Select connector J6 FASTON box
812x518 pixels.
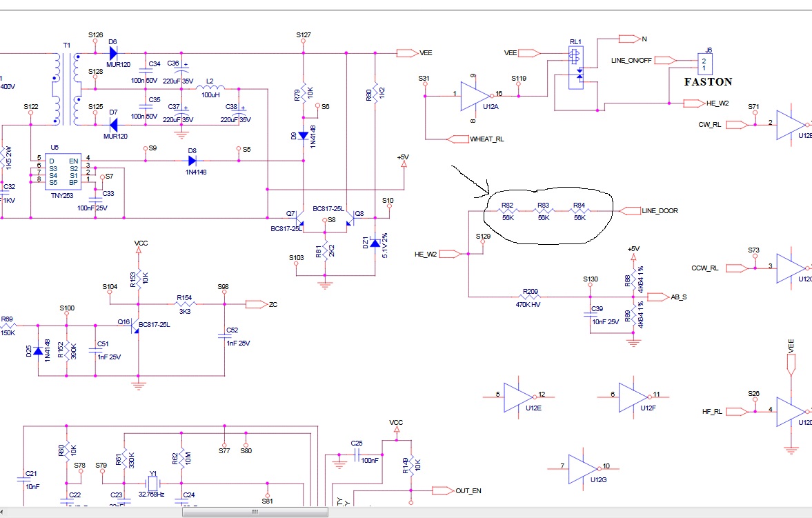coord(704,64)
